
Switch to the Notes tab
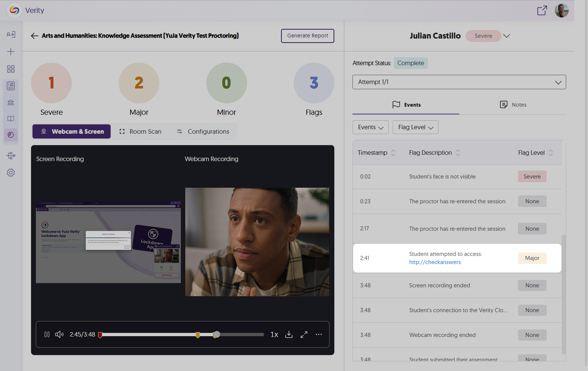tap(513, 105)
